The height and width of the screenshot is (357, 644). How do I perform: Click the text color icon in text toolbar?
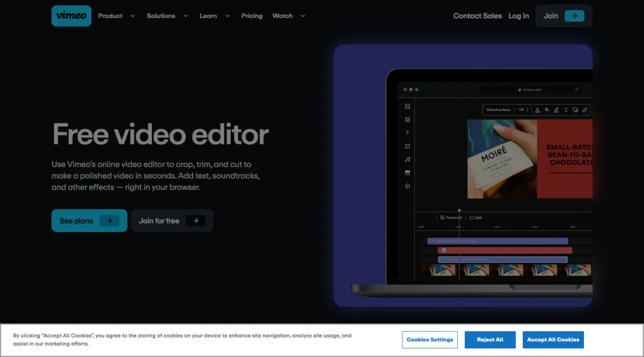[537, 110]
